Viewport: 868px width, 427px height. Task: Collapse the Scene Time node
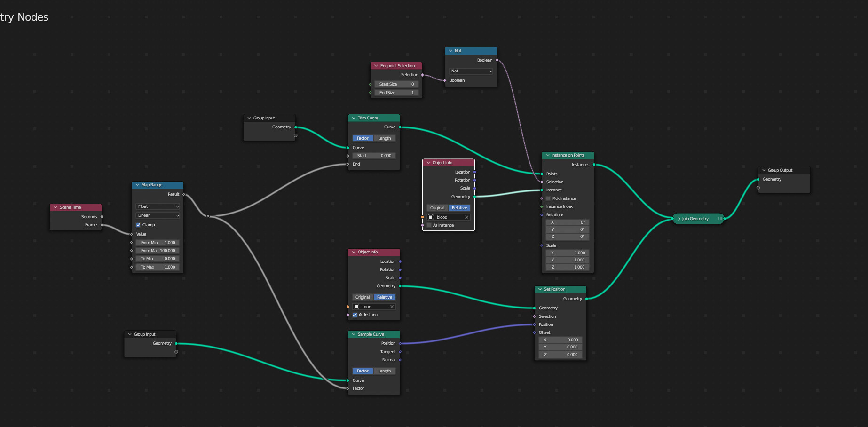55,207
